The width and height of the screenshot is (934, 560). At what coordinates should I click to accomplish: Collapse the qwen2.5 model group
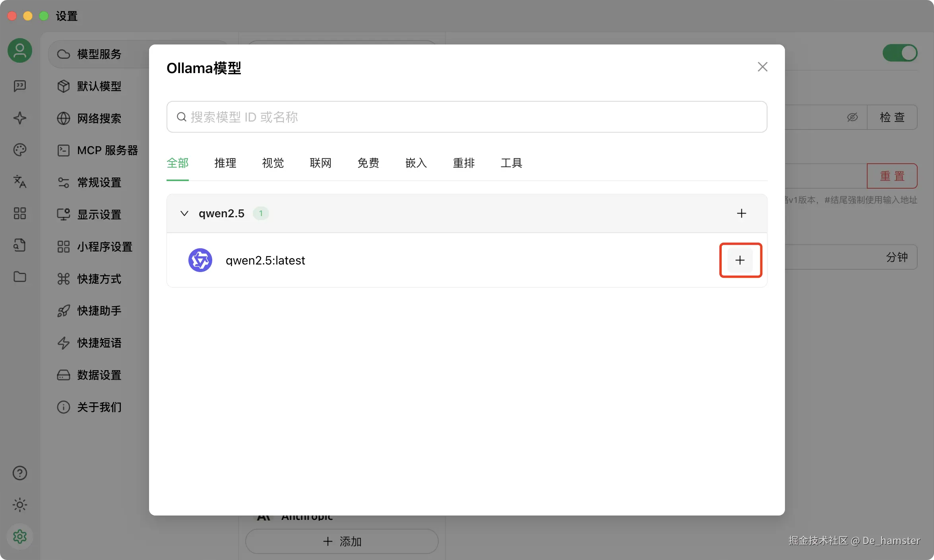184,213
